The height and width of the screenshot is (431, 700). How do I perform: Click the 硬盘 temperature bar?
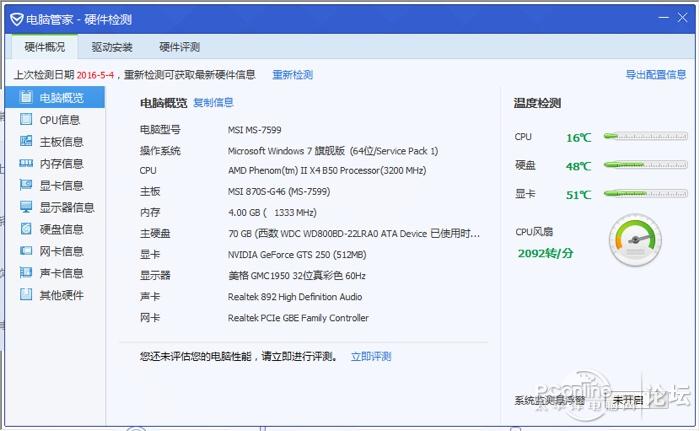tap(646, 165)
